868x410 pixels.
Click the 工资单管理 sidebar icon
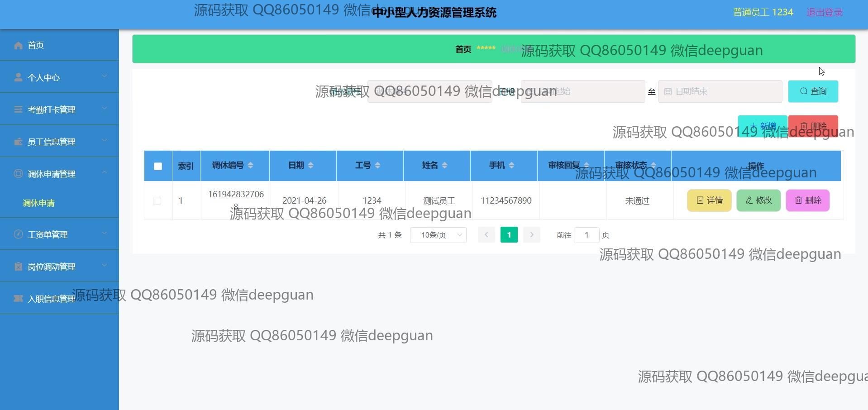click(18, 234)
